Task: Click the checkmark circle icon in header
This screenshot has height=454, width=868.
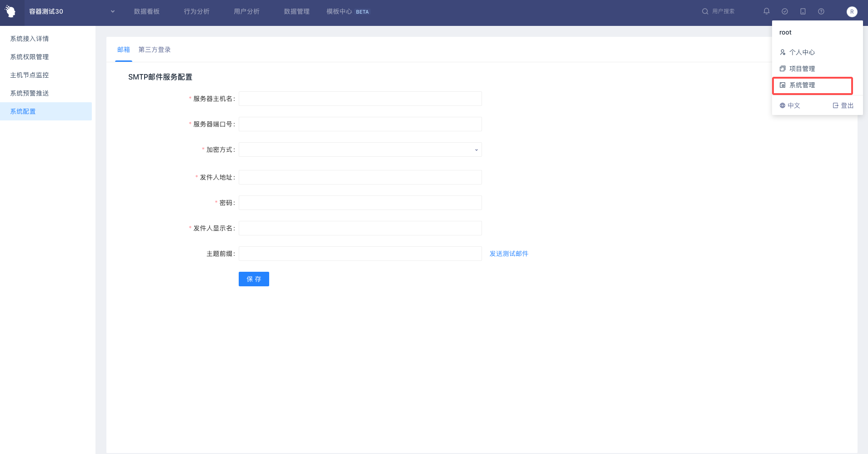Action: click(x=785, y=11)
